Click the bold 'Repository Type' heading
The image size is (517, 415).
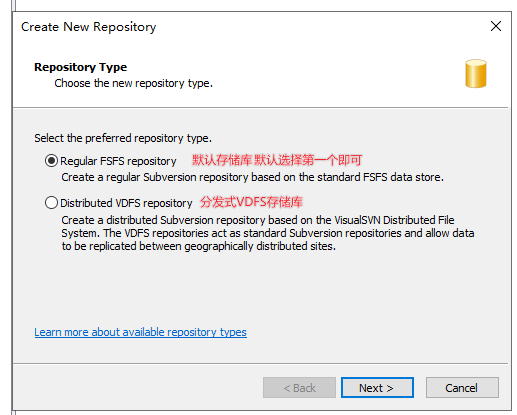click(80, 67)
